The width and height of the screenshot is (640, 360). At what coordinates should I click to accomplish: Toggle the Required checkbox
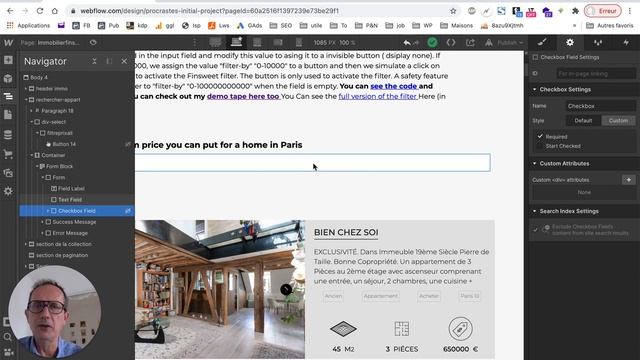click(540, 136)
